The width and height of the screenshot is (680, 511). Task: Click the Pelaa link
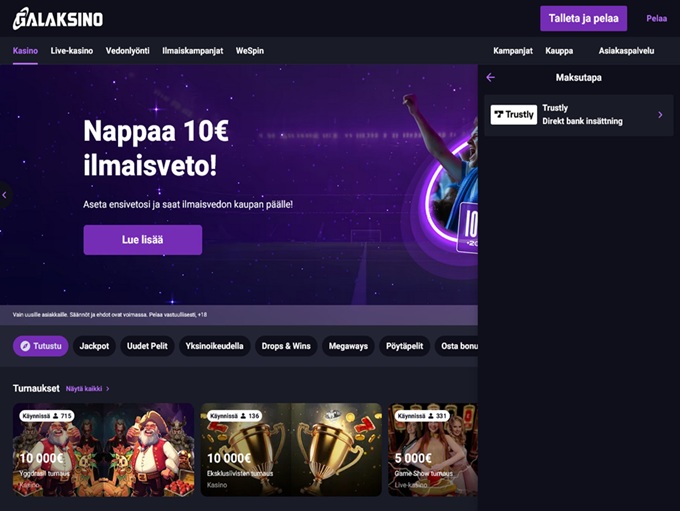click(656, 19)
